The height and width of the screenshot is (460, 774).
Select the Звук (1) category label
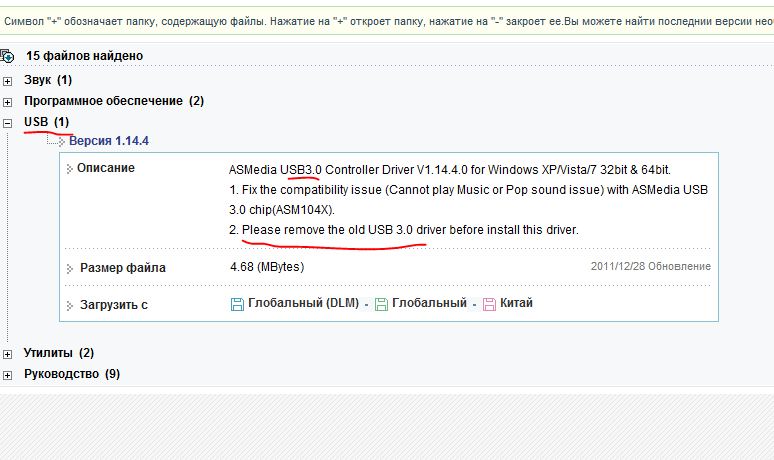pos(48,80)
